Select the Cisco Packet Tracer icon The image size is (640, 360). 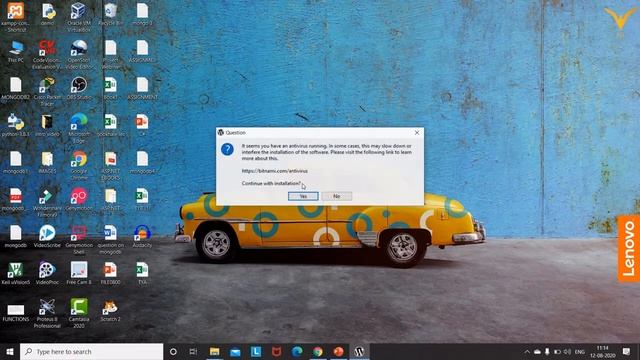click(x=47, y=91)
